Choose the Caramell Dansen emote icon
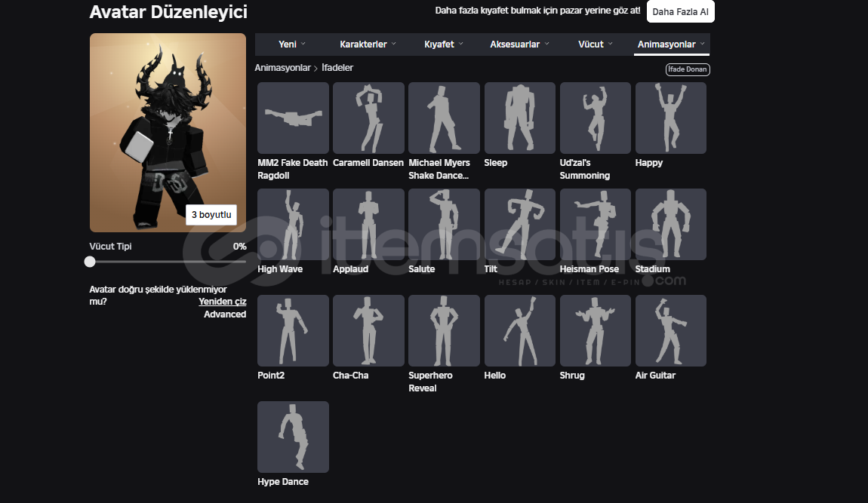 [x=368, y=118]
